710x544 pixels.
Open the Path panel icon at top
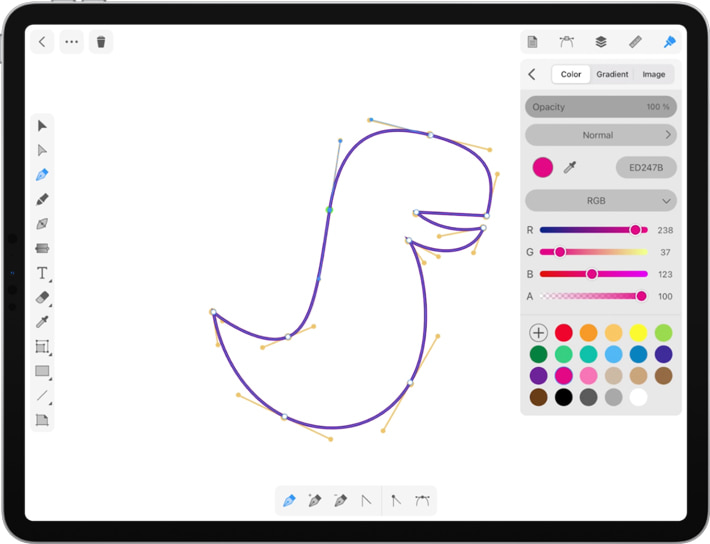(x=566, y=42)
